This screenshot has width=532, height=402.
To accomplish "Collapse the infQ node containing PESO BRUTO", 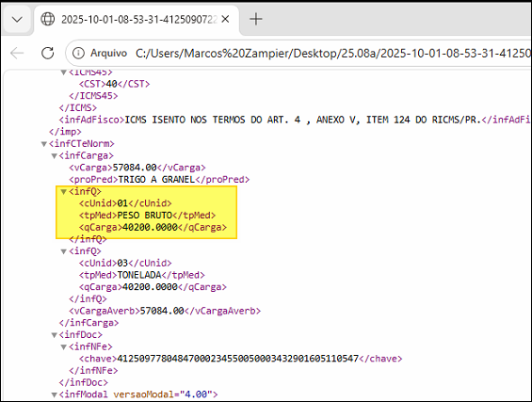I will [x=63, y=192].
